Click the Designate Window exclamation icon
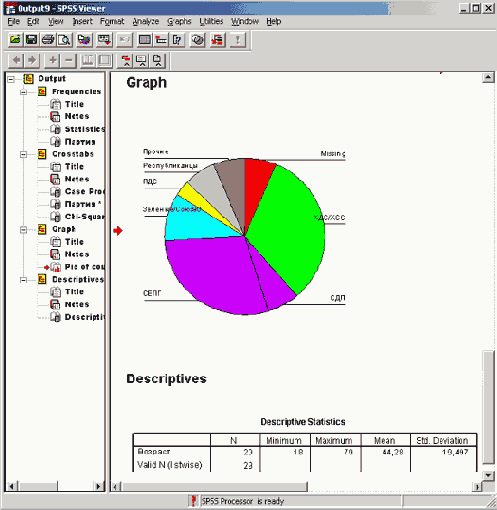Viewport: 497px width, 510px height. coord(237,40)
